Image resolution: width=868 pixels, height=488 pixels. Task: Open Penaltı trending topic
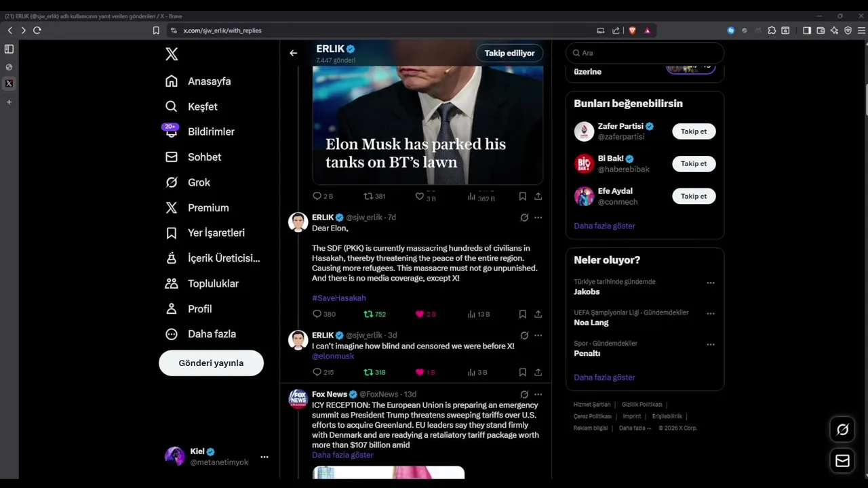tap(587, 354)
